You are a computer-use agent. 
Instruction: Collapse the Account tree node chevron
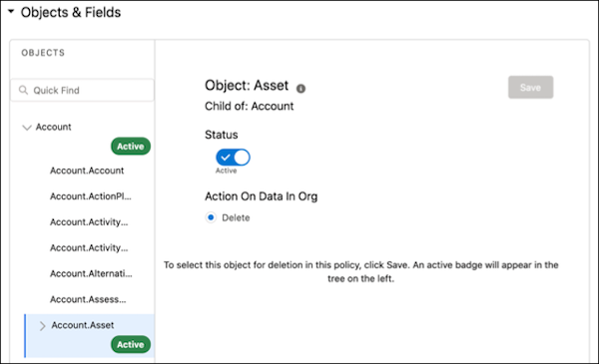click(x=27, y=127)
